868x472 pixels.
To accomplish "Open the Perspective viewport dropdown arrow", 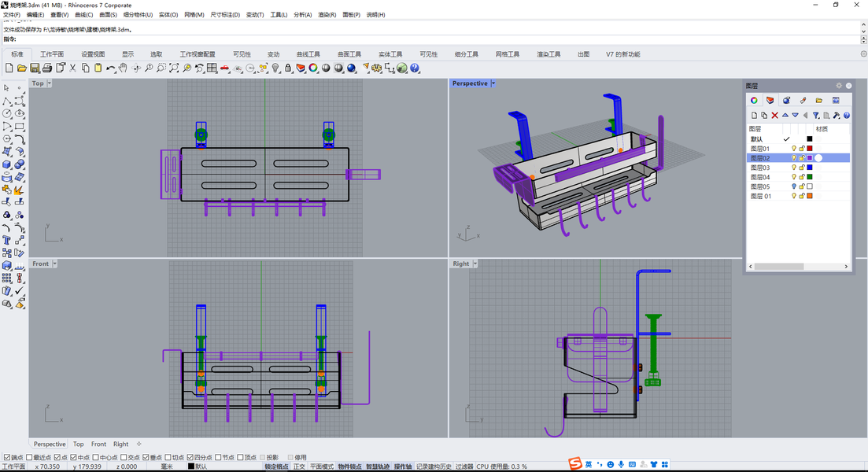I will click(x=493, y=83).
